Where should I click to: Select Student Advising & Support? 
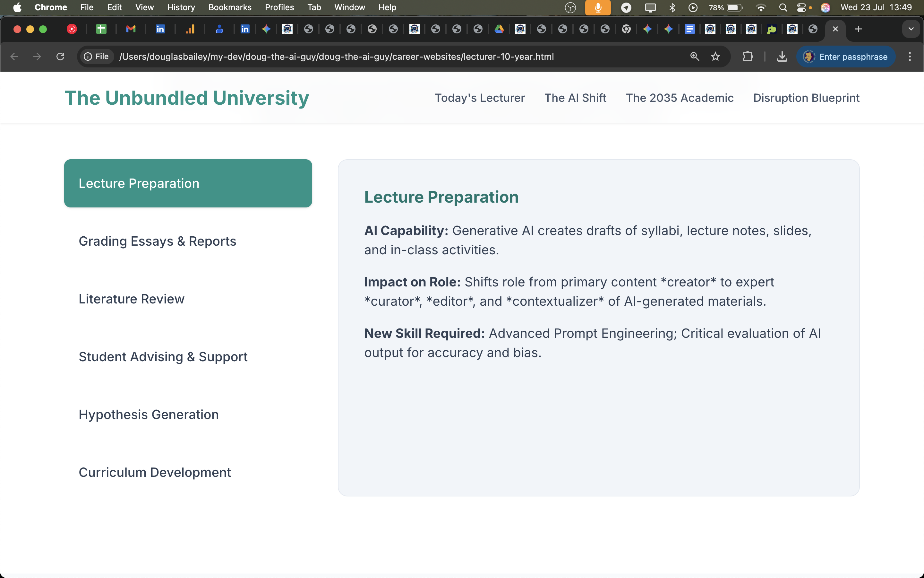188,357
